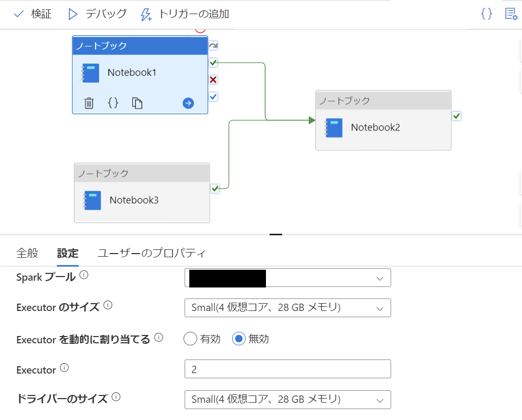Click the Executor count input field
The image size is (522, 420).
[x=288, y=369]
